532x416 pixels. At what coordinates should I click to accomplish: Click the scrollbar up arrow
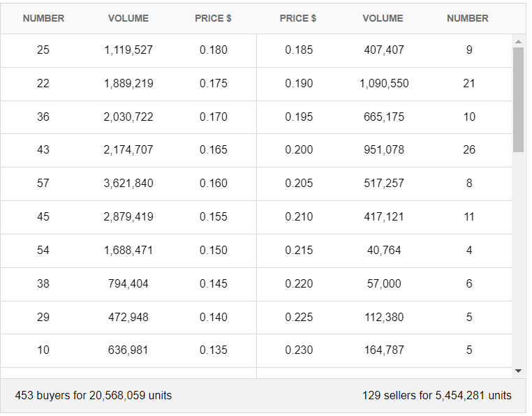tap(518, 42)
